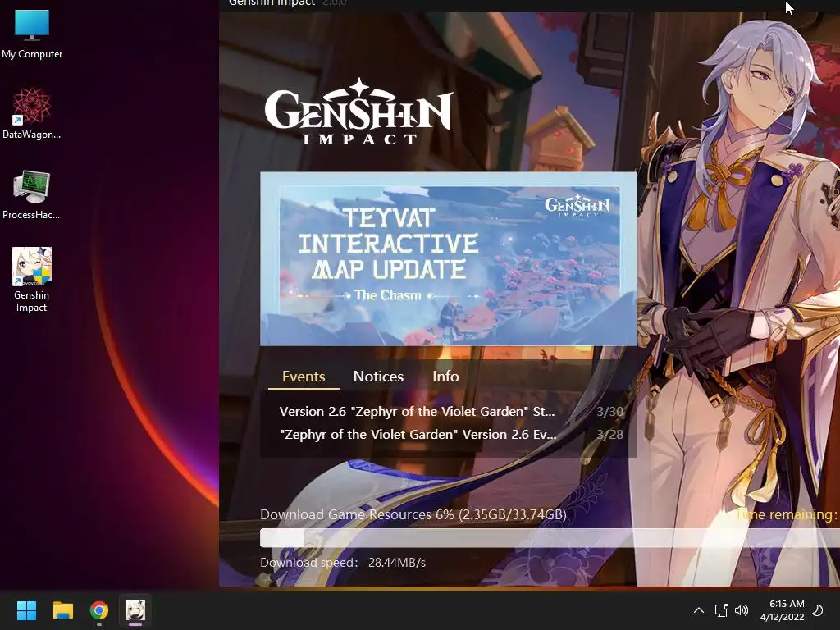Open Google Chrome from the taskbar
The width and height of the screenshot is (840, 630).
(99, 610)
